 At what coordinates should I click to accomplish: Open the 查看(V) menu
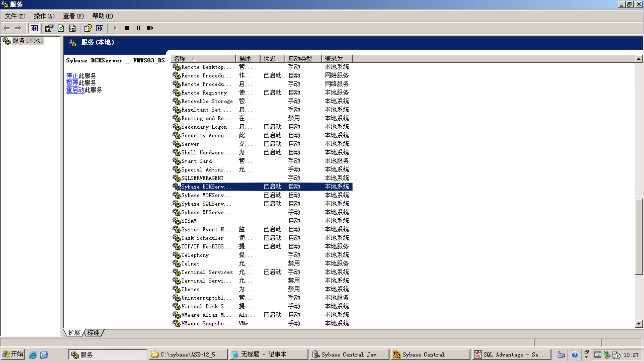click(73, 16)
